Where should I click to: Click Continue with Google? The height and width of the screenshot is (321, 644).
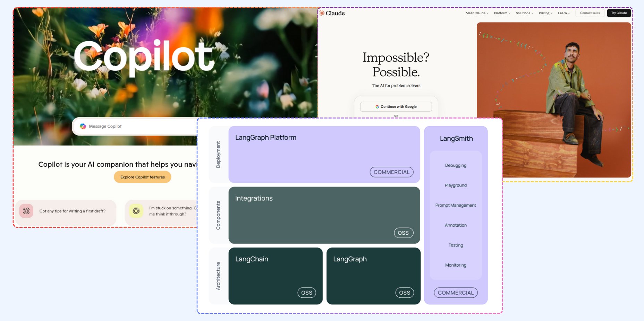396,107
